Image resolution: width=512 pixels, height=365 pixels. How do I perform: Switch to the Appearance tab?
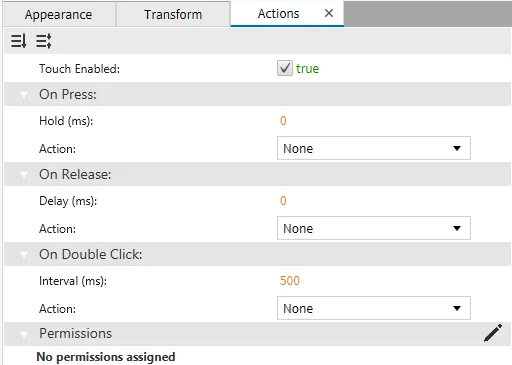pos(59,14)
